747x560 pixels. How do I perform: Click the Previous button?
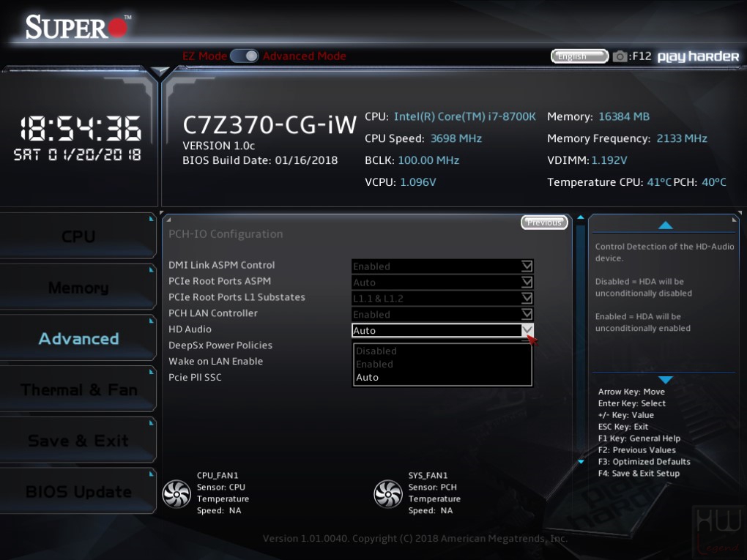coord(544,223)
